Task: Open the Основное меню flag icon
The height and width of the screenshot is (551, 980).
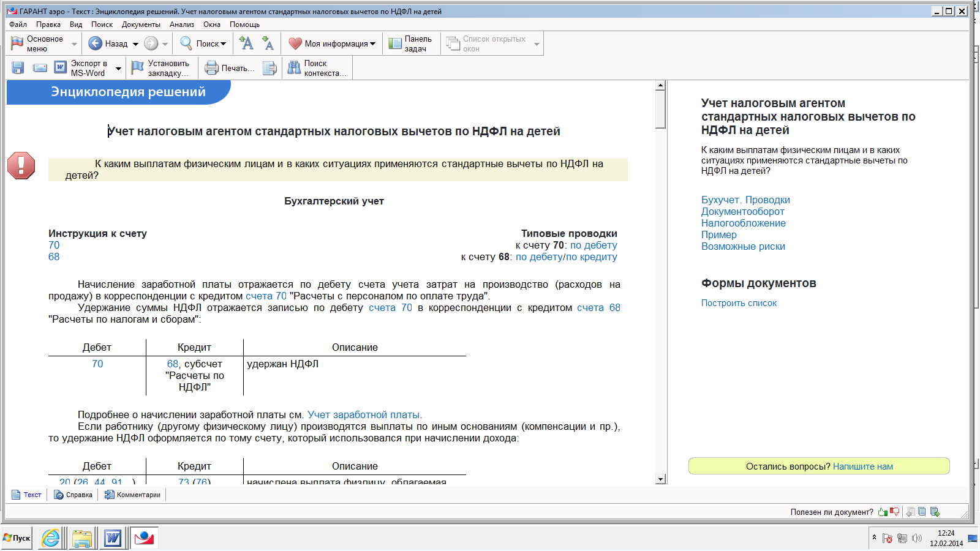Action: click(x=17, y=43)
